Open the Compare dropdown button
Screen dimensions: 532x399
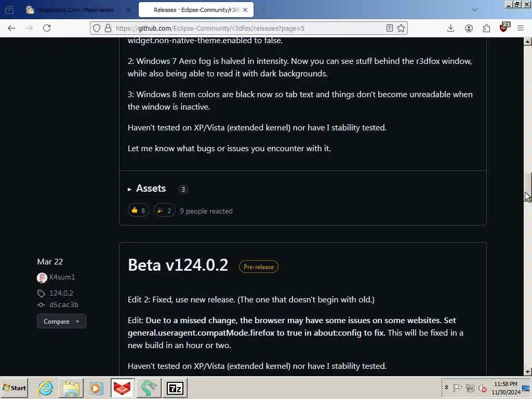[x=61, y=321]
